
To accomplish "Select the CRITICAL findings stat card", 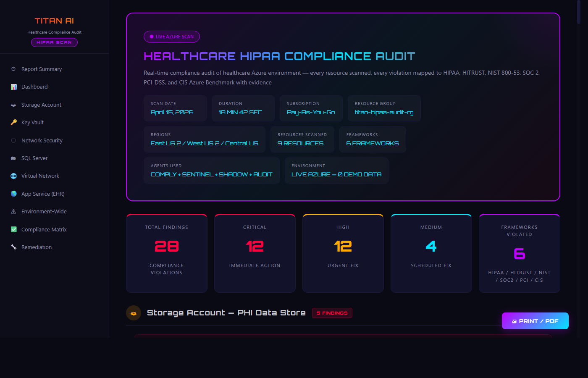I will 255,253.
